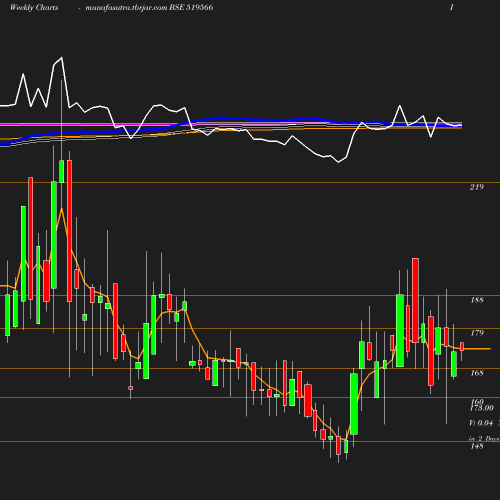Click the "Weekly Charts" title text
This screenshot has width=500, height=500.
pos(34,8)
